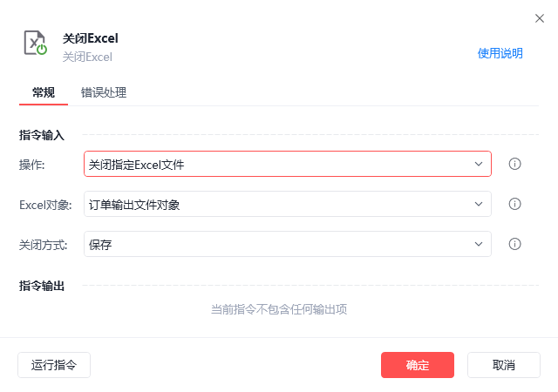Click the Excel close command icon

coord(36,44)
